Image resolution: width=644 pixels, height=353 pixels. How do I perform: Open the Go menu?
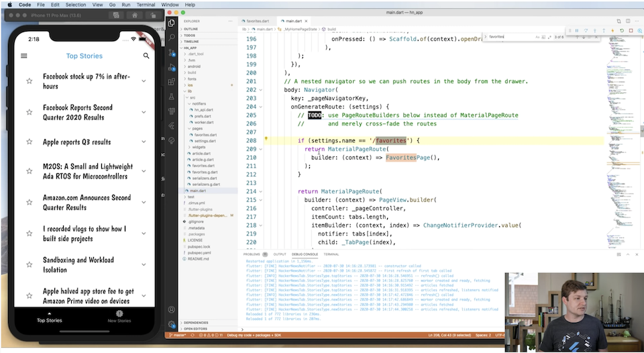coord(112,5)
